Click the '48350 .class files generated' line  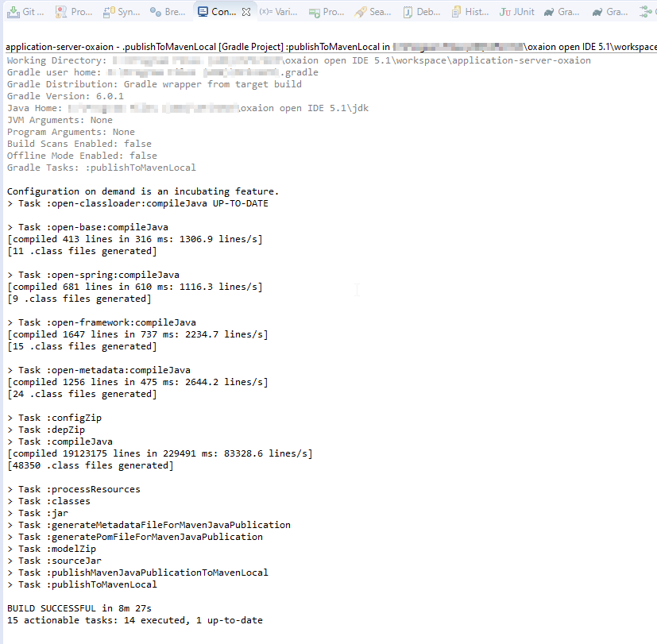tap(90, 465)
